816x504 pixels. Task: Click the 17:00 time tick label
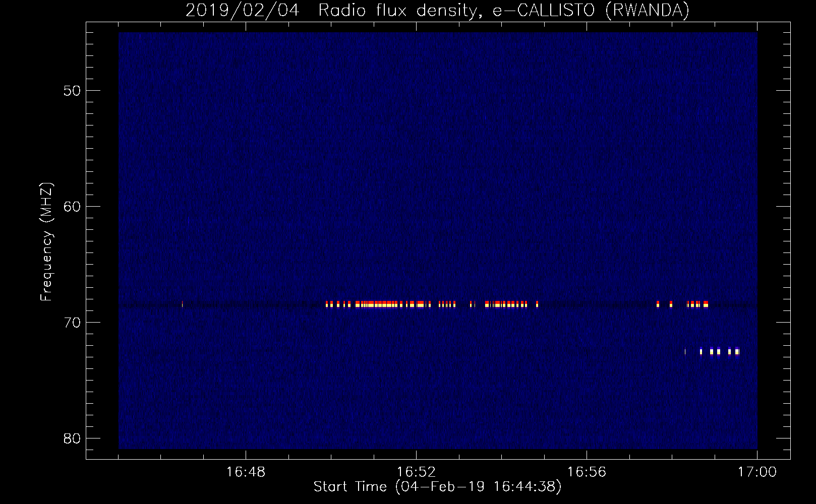[757, 472]
